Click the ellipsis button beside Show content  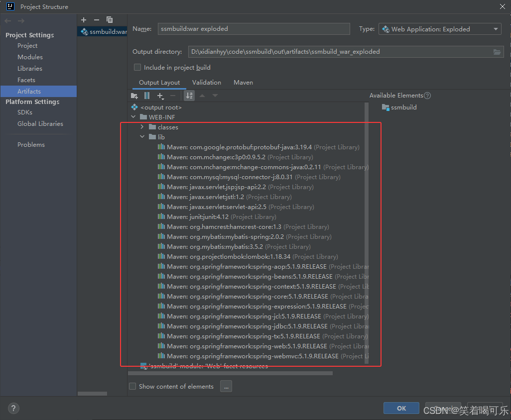coord(226,387)
